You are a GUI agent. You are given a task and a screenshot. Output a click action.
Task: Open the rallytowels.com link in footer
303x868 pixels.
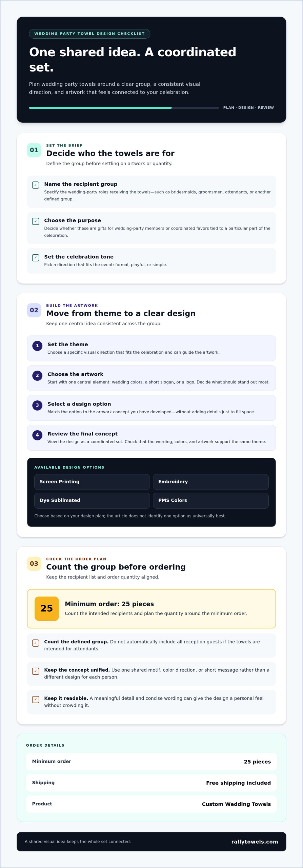pos(255,842)
